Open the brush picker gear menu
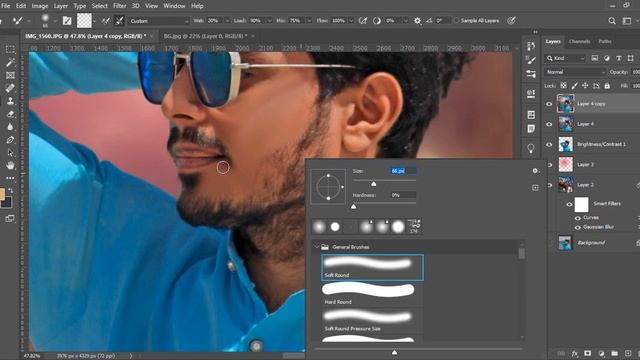 pos(535,171)
